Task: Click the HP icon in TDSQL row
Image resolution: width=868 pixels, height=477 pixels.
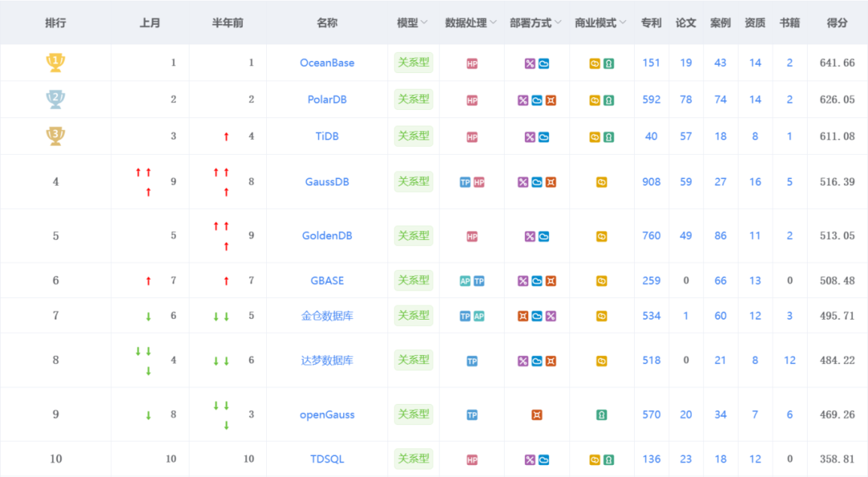Action: 472,460
